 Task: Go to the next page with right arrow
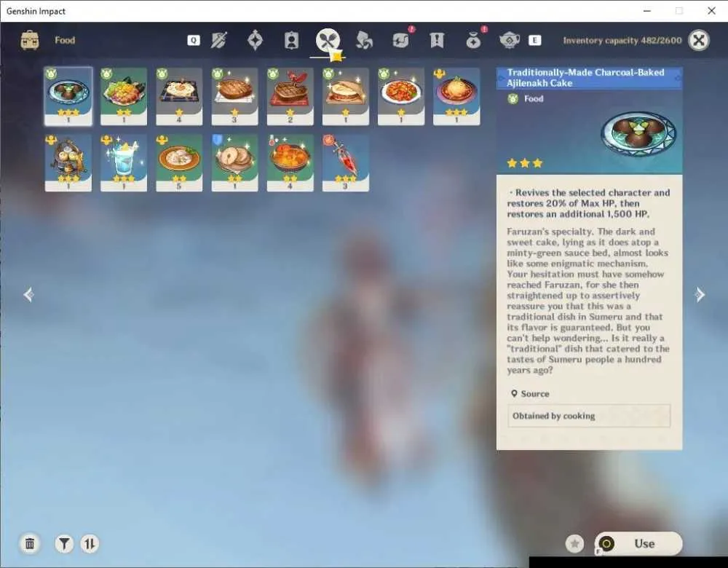(x=700, y=294)
